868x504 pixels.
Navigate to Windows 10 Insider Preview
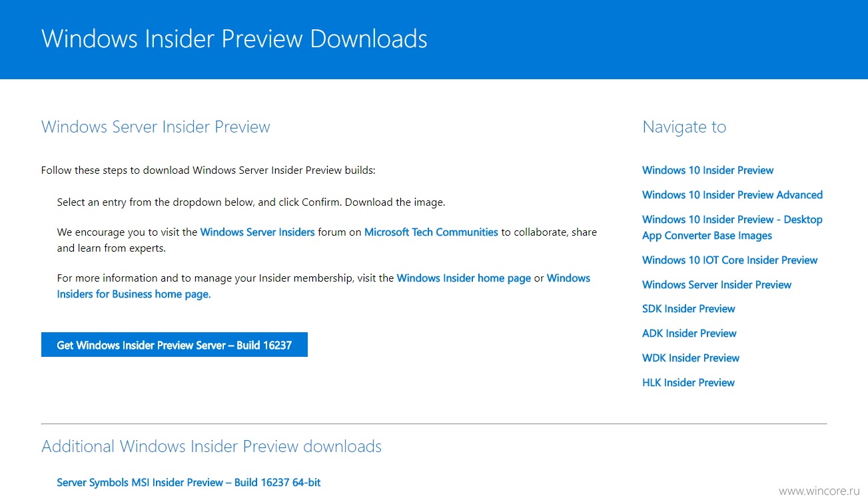(x=707, y=170)
